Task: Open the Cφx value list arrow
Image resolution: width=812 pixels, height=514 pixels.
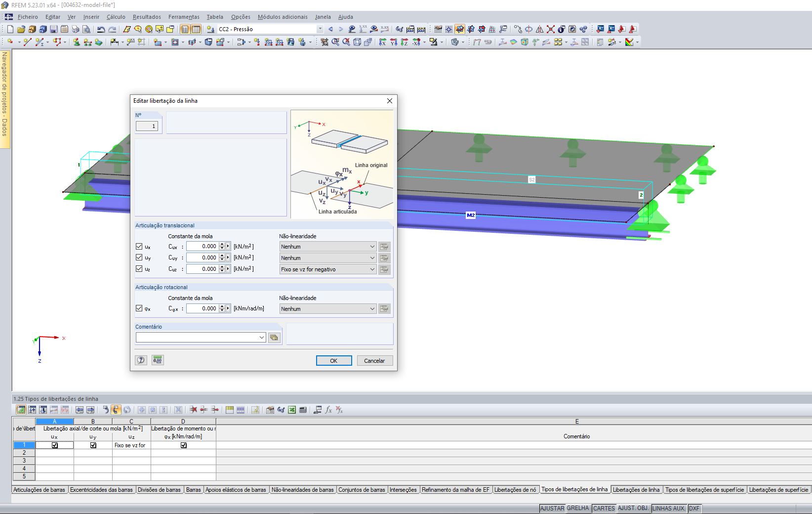Action: (x=228, y=308)
